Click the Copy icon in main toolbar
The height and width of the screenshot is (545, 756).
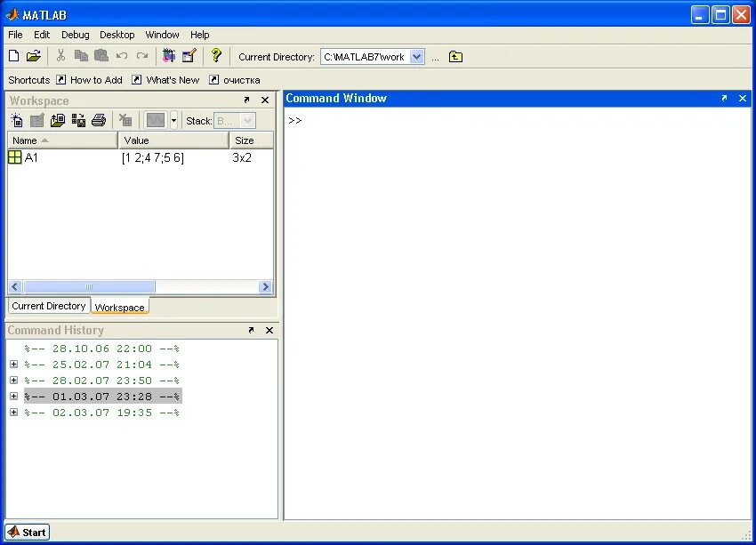click(81, 56)
